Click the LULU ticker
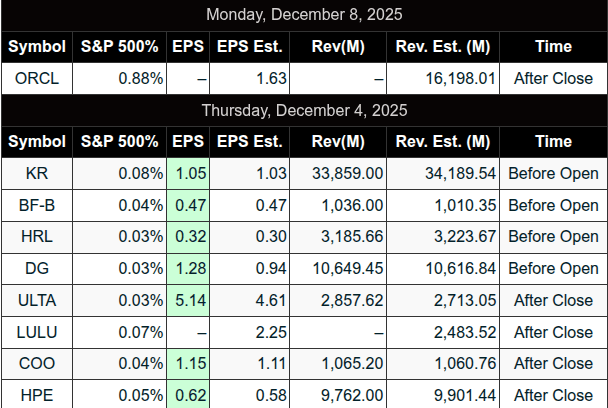The image size is (608, 408). click(37, 332)
